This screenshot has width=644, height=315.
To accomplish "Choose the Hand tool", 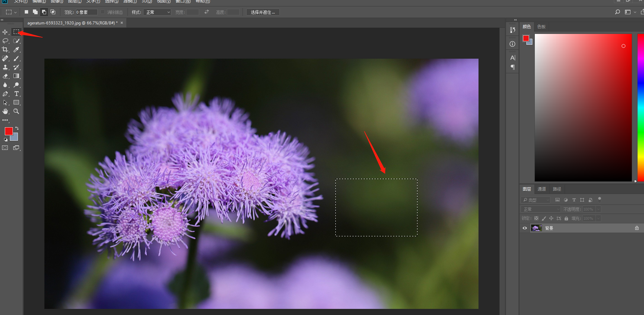I will (5, 111).
